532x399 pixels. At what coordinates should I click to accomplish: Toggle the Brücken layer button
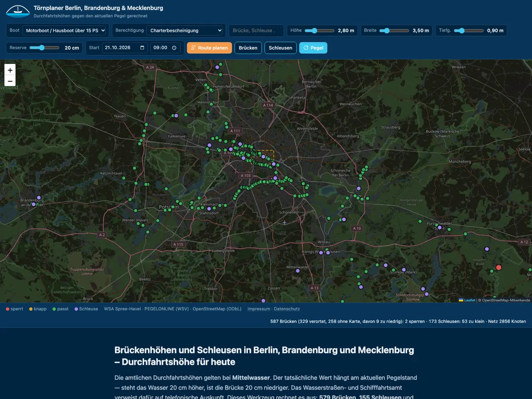click(248, 48)
